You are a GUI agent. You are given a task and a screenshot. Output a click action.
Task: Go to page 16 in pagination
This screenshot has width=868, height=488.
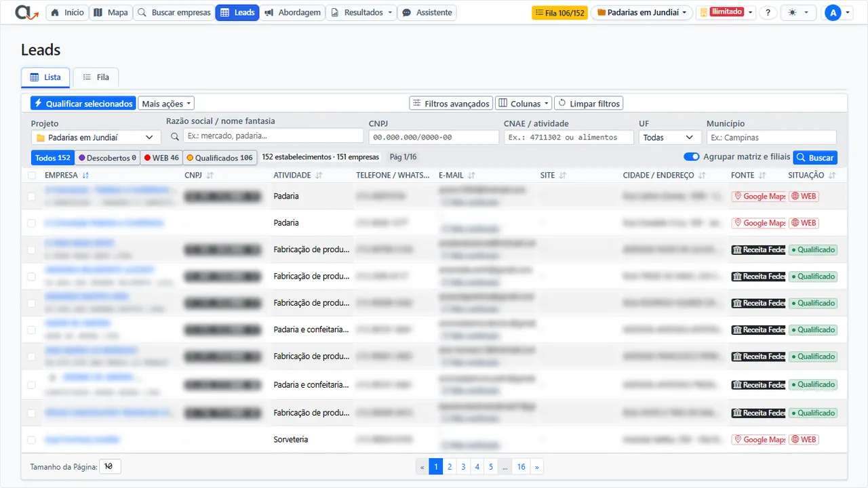521,467
